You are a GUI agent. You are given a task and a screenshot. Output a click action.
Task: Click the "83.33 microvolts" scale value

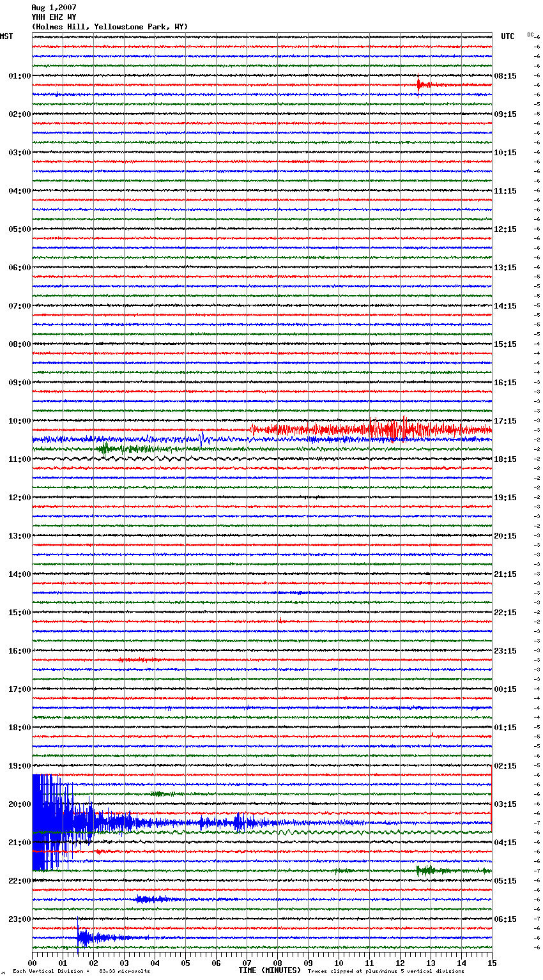pyautogui.click(x=125, y=971)
